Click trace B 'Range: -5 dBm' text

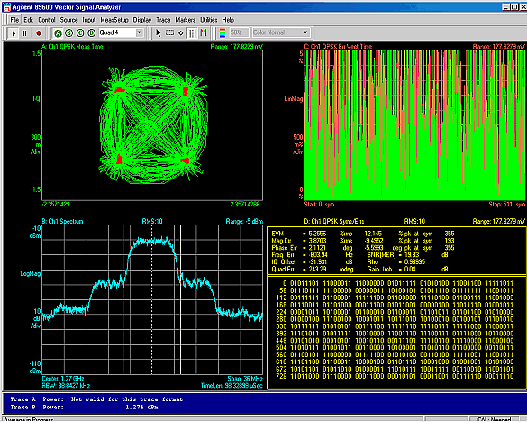click(244, 221)
